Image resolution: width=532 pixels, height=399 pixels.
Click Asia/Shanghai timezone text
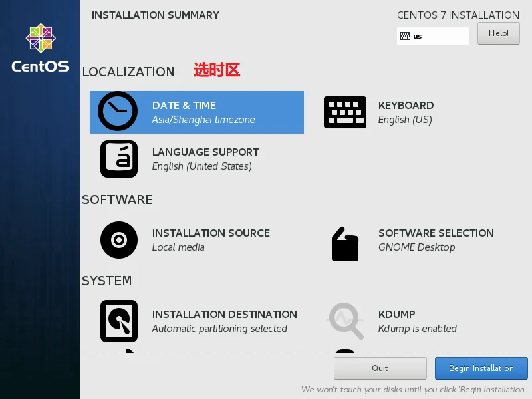coord(203,120)
